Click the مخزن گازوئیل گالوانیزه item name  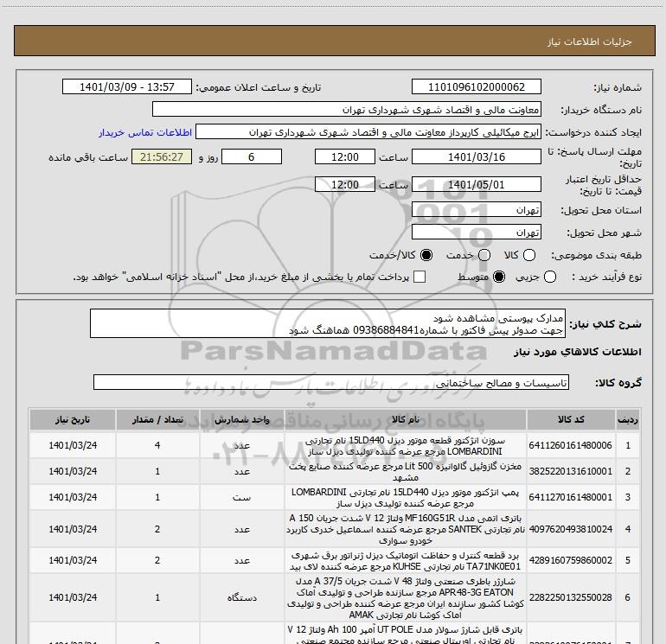[405, 472]
